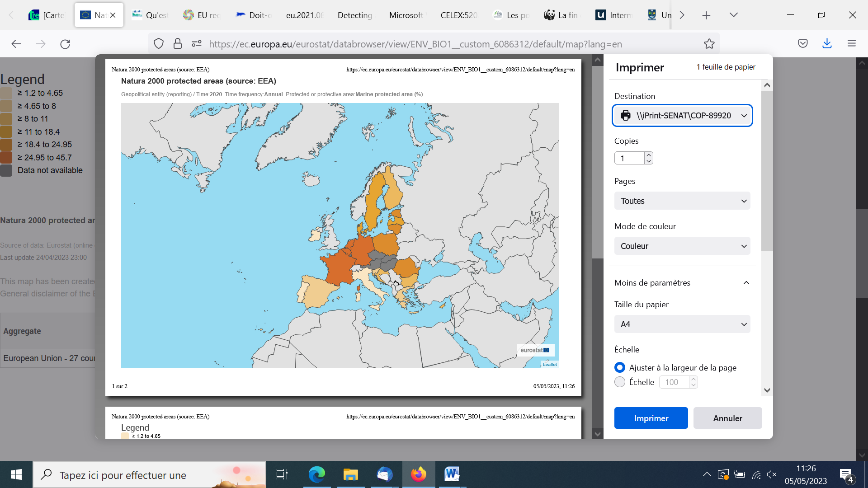The image size is (868, 488).
Task: Click the site padlock security icon
Action: pyautogui.click(x=178, y=44)
